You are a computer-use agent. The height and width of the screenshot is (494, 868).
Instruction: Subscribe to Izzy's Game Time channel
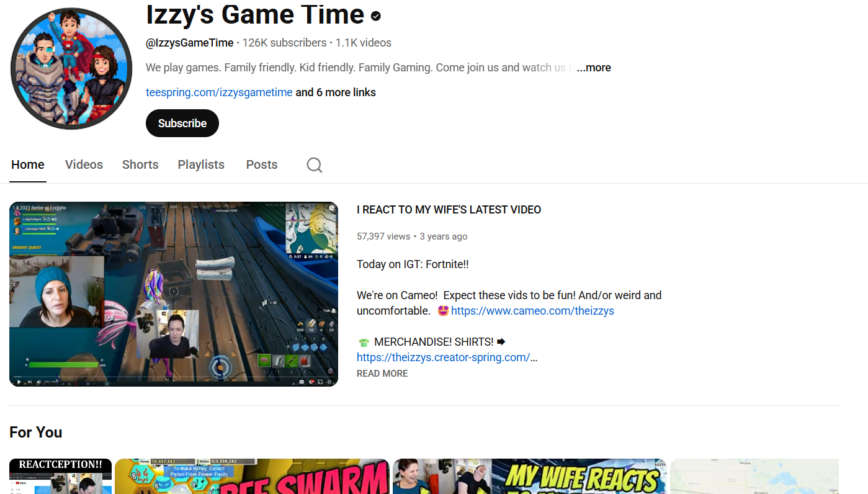click(182, 123)
